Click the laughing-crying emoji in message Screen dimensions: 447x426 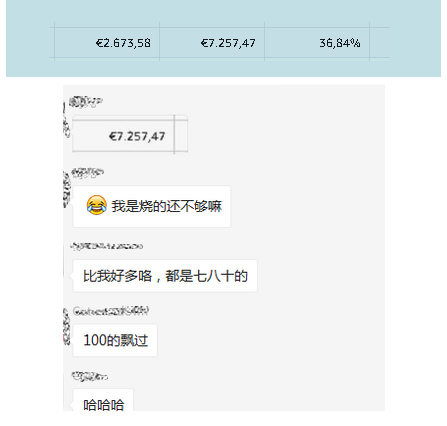click(97, 205)
